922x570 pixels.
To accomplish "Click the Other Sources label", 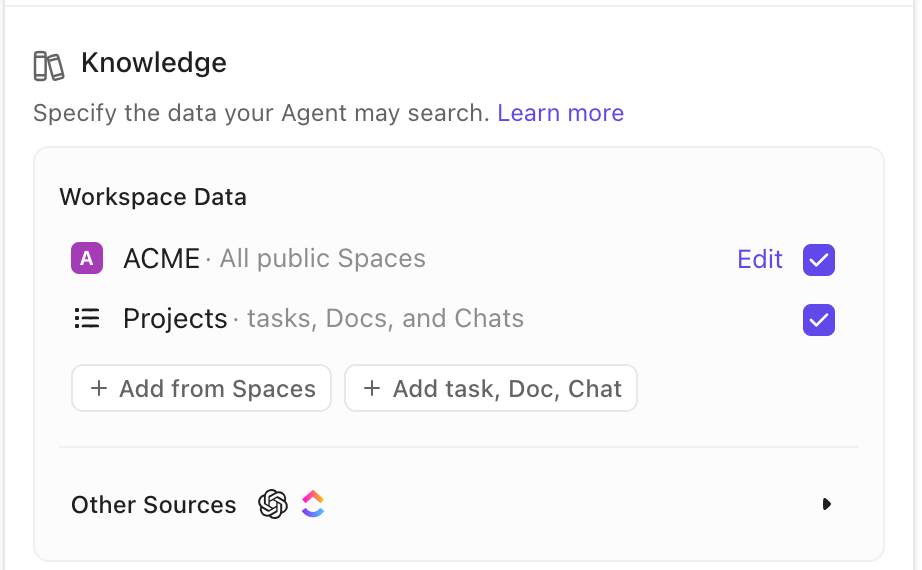I will coord(153,505).
